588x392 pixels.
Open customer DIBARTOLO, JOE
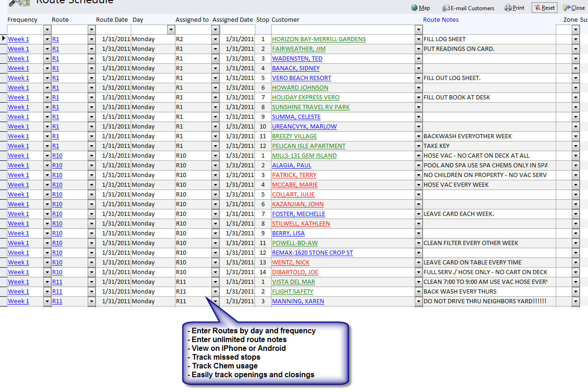[x=295, y=272]
